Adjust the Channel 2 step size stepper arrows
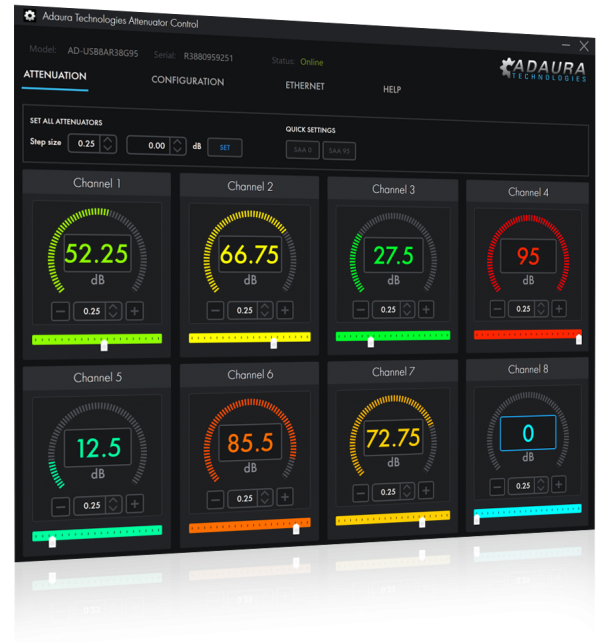Screen dimensions: 600x643 tap(265, 310)
